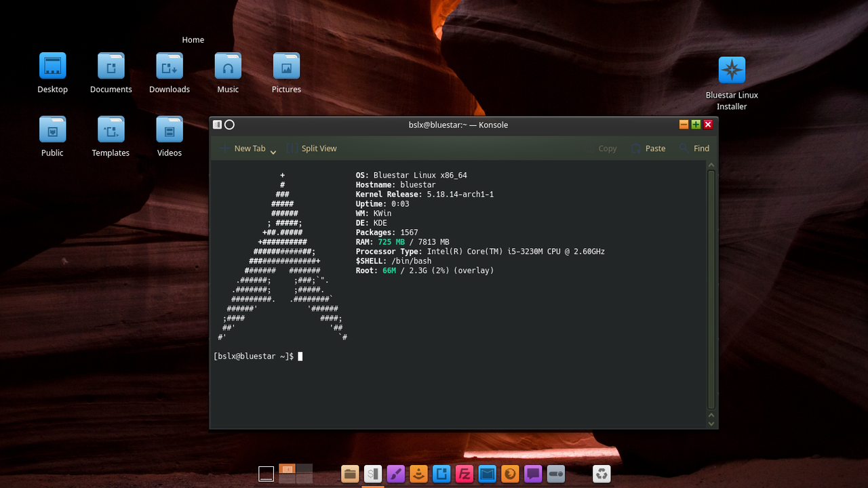
Task: Click the Copy toolbar button
Action: pyautogui.click(x=601, y=148)
